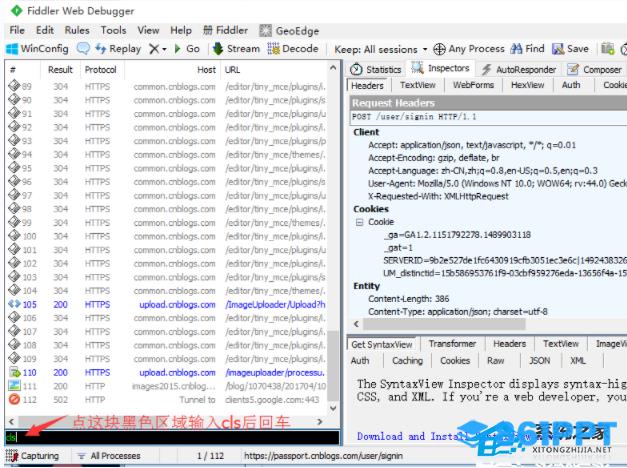This screenshot has width=627, height=468.
Task: Select session 110 imageuploader row
Action: [167, 372]
